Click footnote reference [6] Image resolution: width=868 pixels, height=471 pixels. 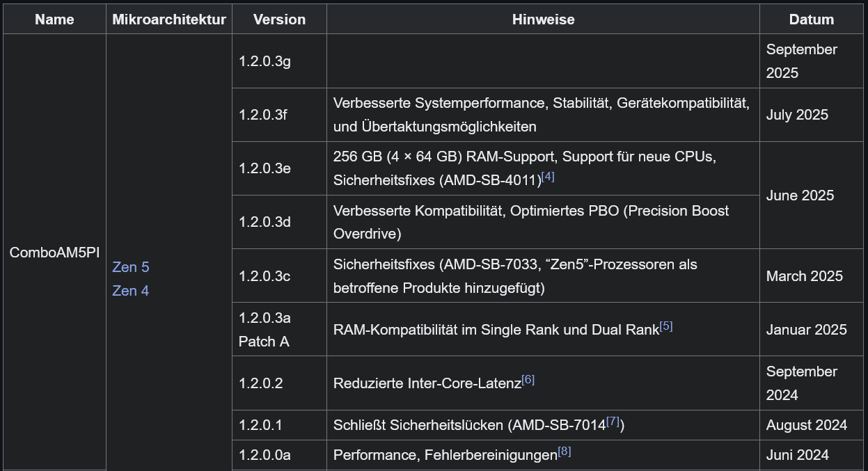click(x=528, y=379)
